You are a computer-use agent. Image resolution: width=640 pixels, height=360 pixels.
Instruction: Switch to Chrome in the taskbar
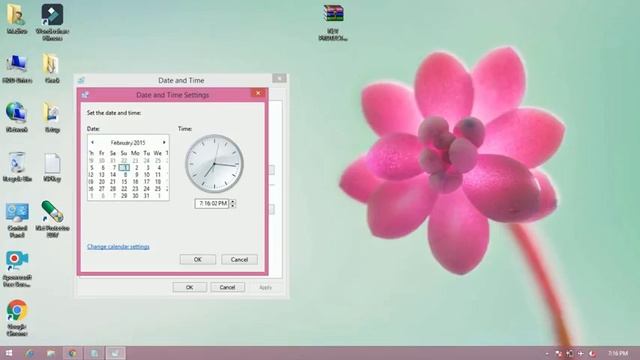pyautogui.click(x=73, y=353)
